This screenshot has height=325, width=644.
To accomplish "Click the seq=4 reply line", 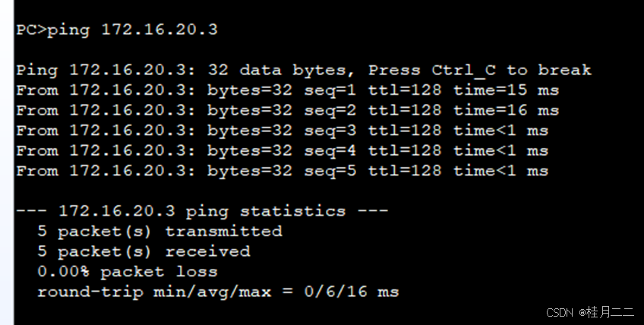I will coord(283,151).
